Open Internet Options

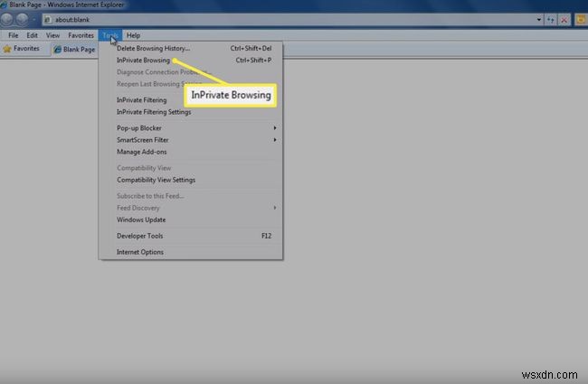(191, 252)
